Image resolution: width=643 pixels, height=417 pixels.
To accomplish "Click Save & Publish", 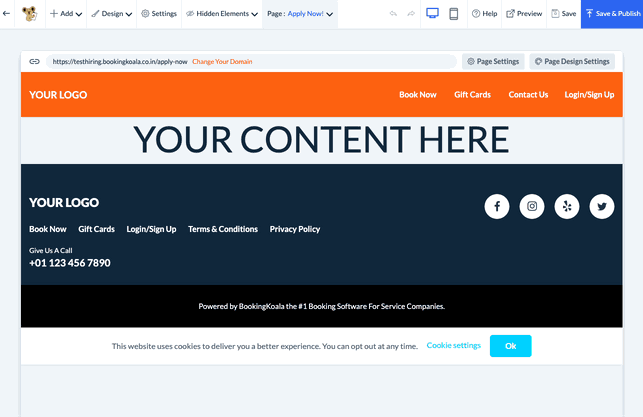I will (x=612, y=14).
